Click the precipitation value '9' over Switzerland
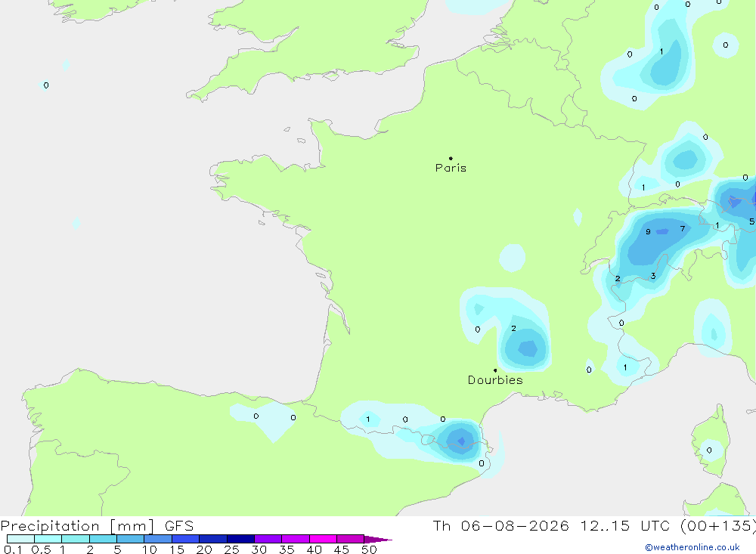 pos(648,232)
